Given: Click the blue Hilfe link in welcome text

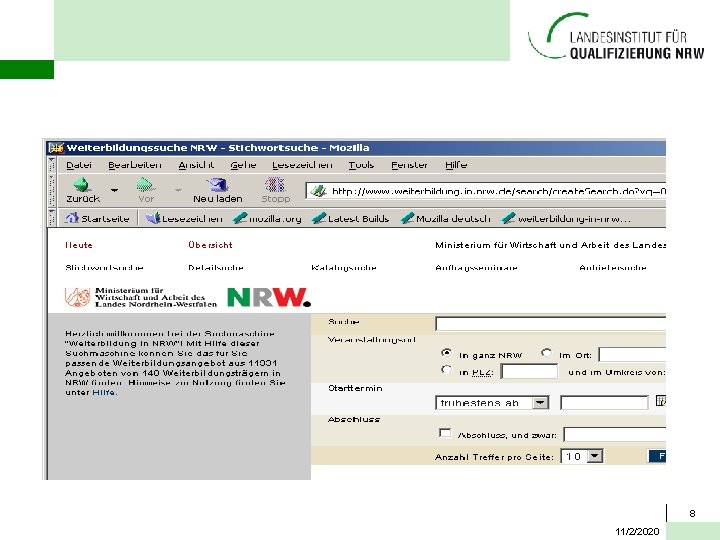Looking at the screenshot, I should click(x=104, y=392).
